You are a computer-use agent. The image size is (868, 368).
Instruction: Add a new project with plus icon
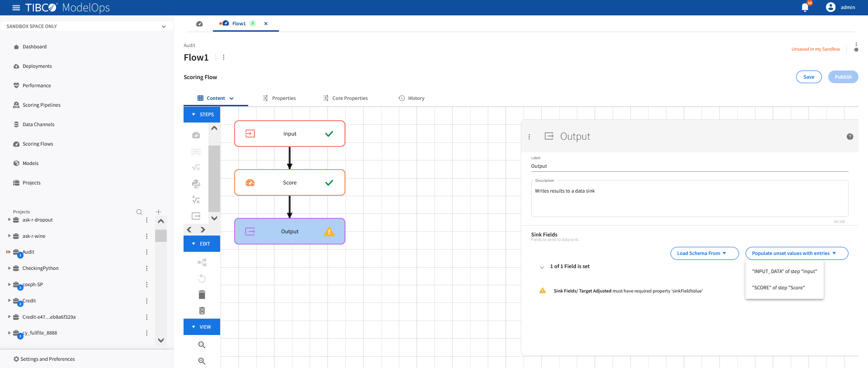pyautogui.click(x=158, y=212)
